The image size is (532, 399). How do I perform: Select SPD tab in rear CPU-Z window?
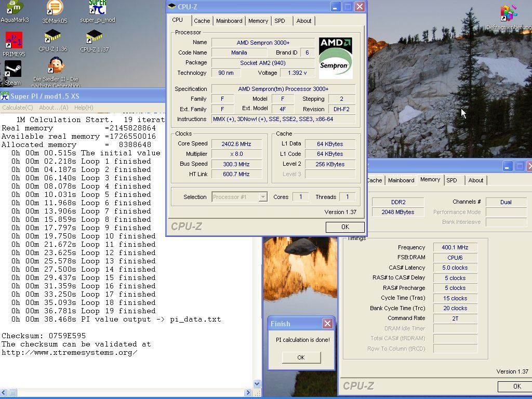coord(451,180)
